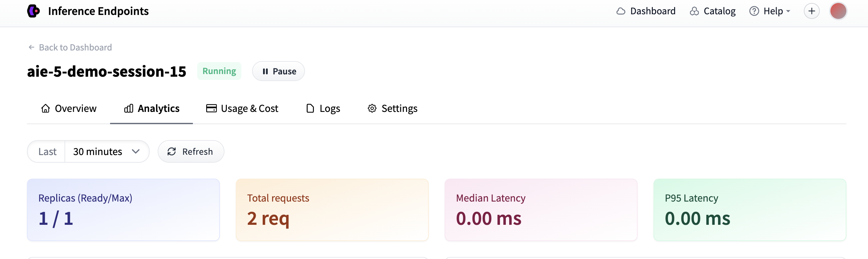Viewport: 868px width, 259px height.
Task: Click the Settings gear icon
Action: pos(372,109)
